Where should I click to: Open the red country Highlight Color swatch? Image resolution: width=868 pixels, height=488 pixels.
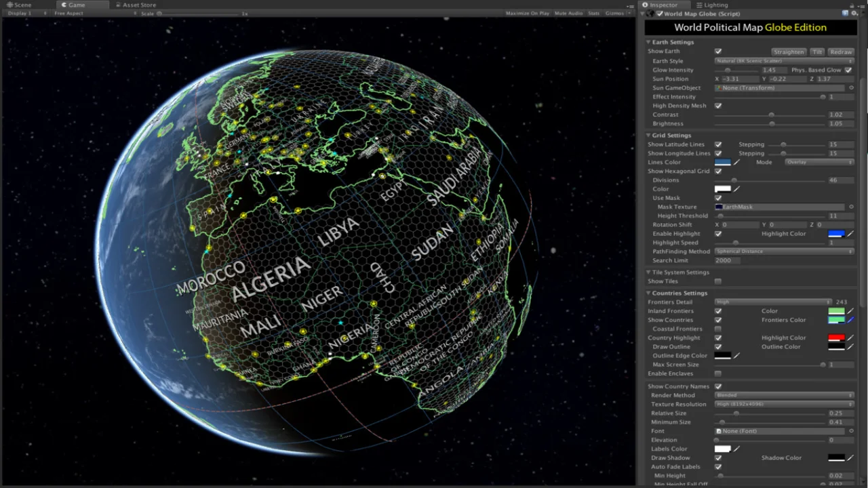click(836, 338)
